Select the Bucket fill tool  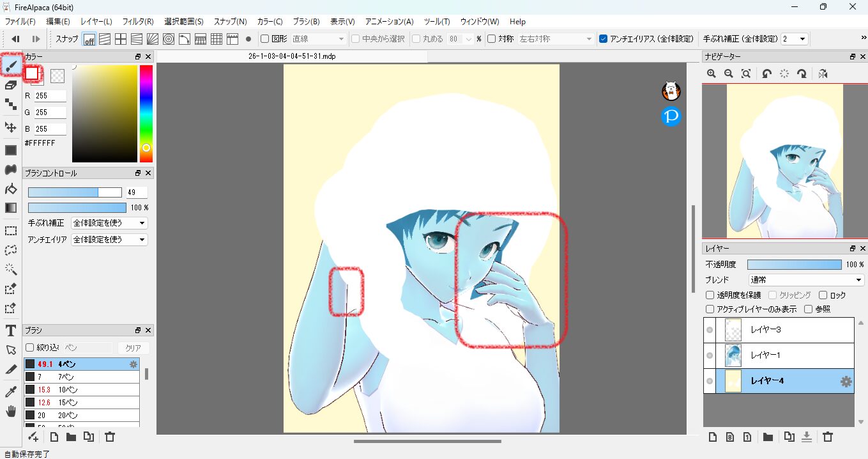click(x=11, y=189)
